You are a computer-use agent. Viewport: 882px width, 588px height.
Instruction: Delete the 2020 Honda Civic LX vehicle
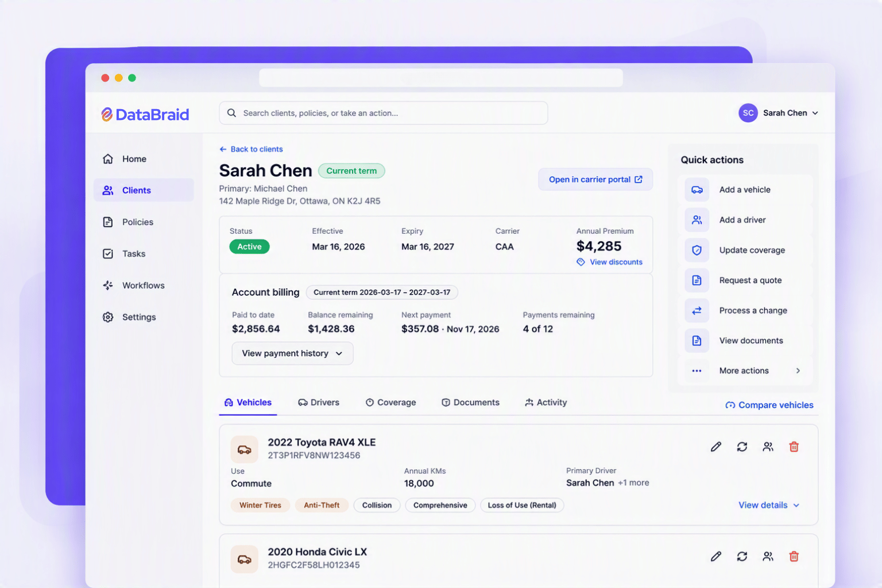click(794, 556)
